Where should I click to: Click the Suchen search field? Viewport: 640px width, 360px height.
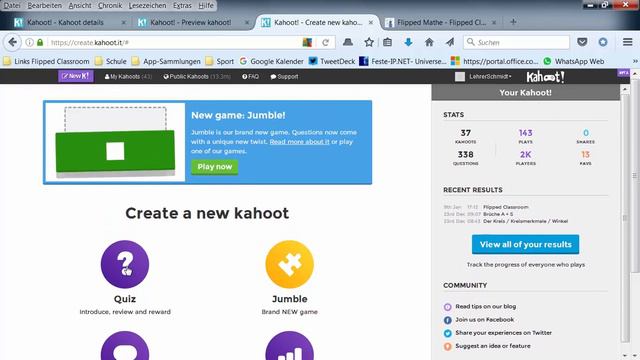click(516, 42)
